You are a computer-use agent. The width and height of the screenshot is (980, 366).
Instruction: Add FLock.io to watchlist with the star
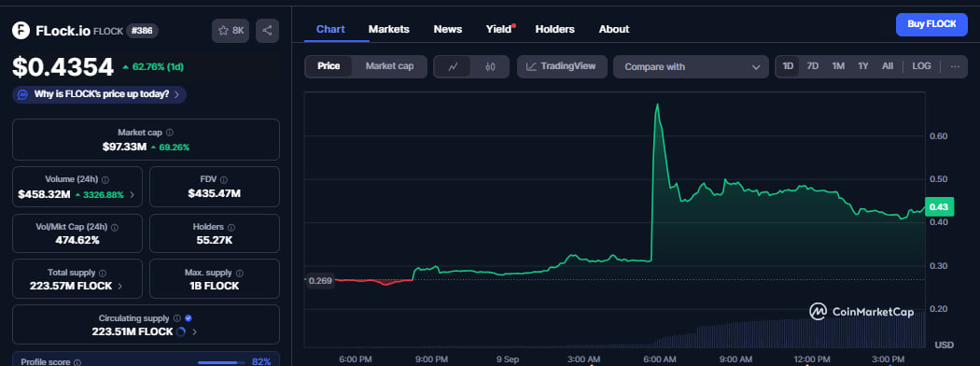click(x=231, y=31)
